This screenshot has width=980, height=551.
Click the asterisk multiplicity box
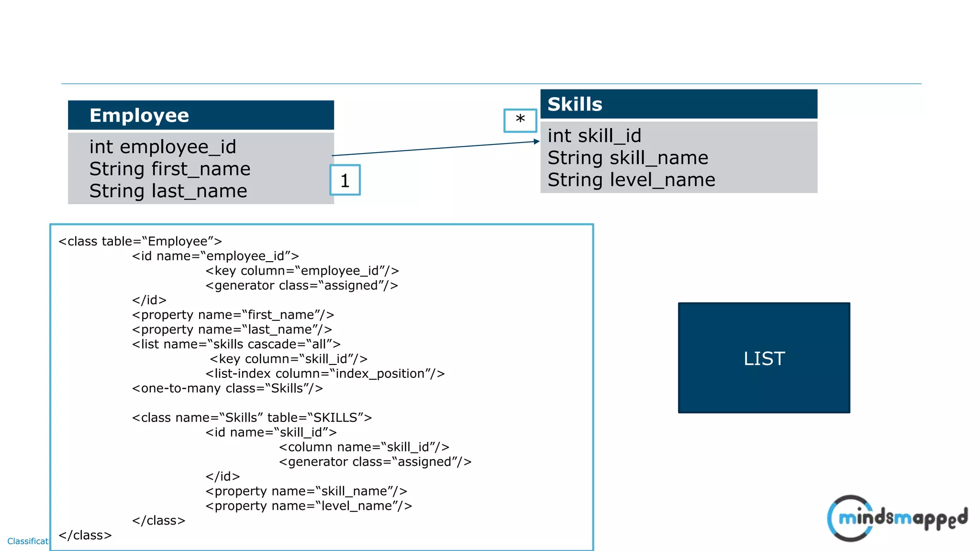[x=520, y=121]
